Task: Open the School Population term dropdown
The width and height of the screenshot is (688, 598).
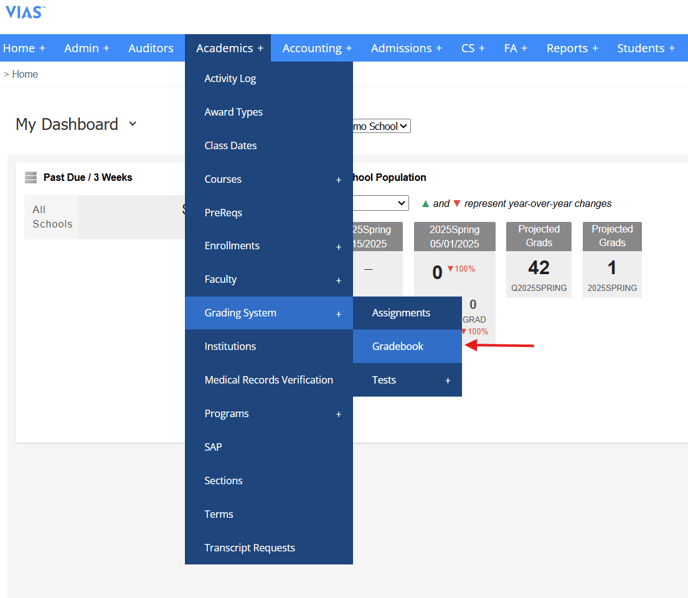Action: 381,203
